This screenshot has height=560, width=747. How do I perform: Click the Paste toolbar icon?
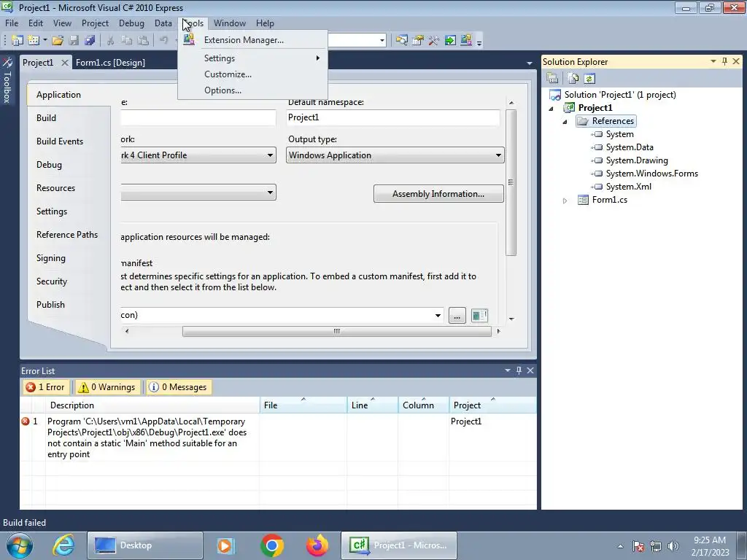(142, 41)
